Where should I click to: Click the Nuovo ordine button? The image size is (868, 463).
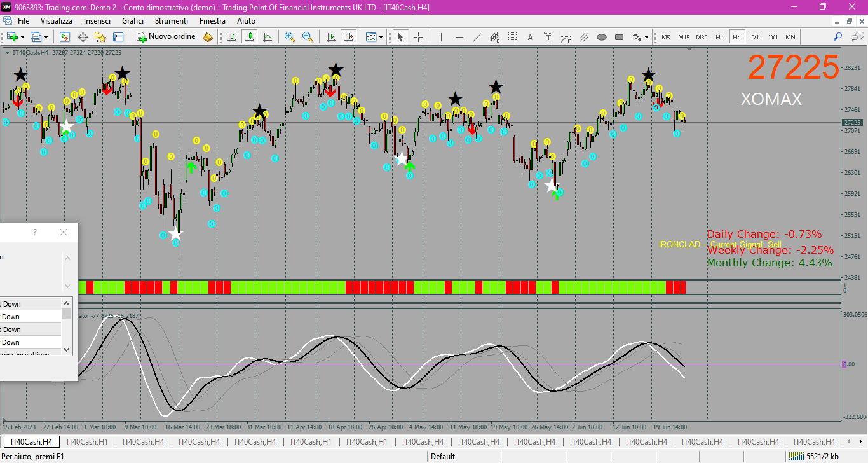tap(166, 37)
